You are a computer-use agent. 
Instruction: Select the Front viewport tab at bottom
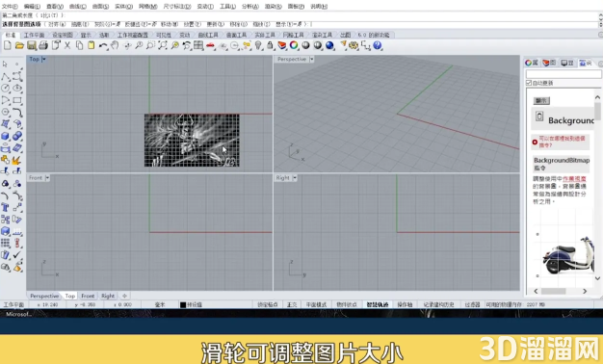click(88, 296)
